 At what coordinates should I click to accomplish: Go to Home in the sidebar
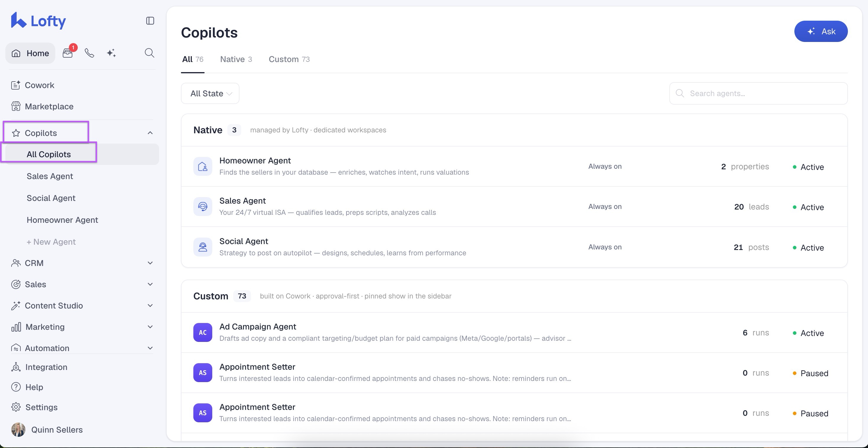tap(30, 53)
